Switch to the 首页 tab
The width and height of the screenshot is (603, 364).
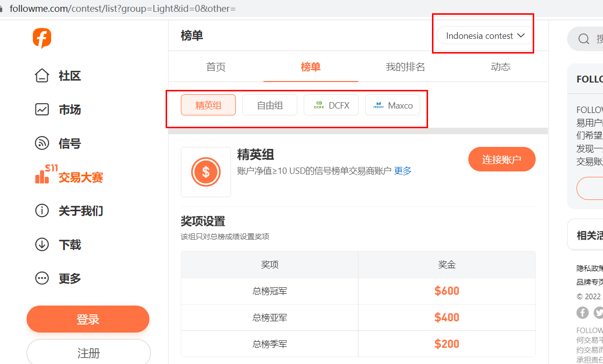click(216, 67)
